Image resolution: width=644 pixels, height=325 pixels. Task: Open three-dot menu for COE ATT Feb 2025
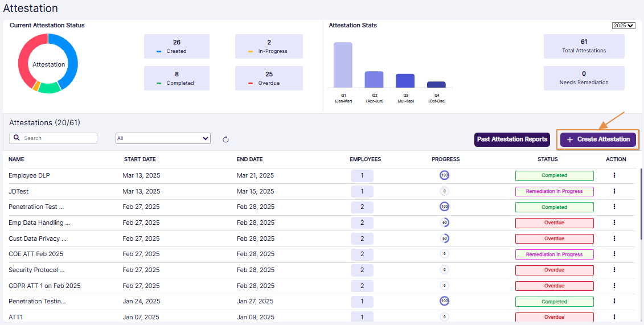coord(614,254)
